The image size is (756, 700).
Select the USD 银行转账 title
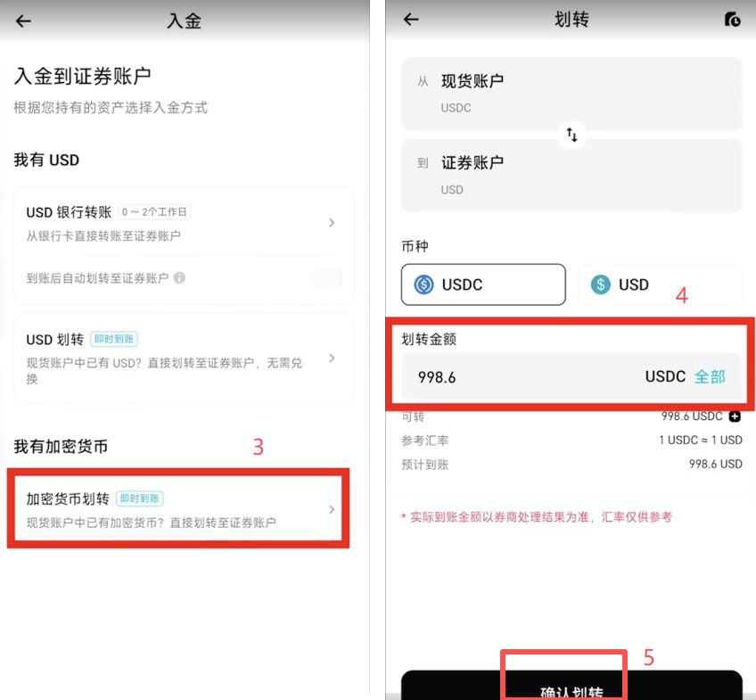[69, 212]
